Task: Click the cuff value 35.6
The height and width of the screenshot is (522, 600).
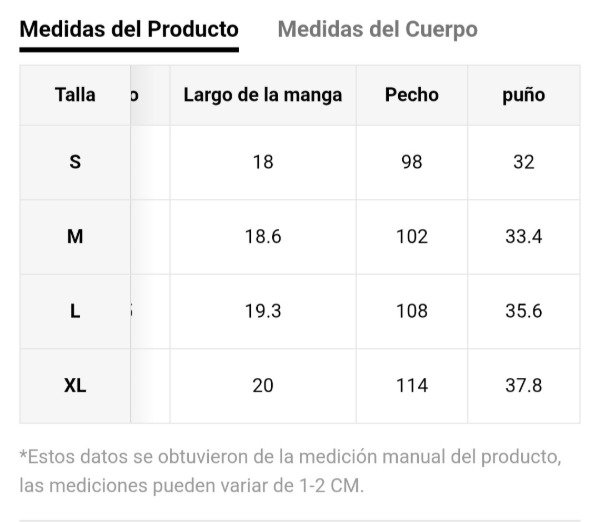Action: coord(524,311)
